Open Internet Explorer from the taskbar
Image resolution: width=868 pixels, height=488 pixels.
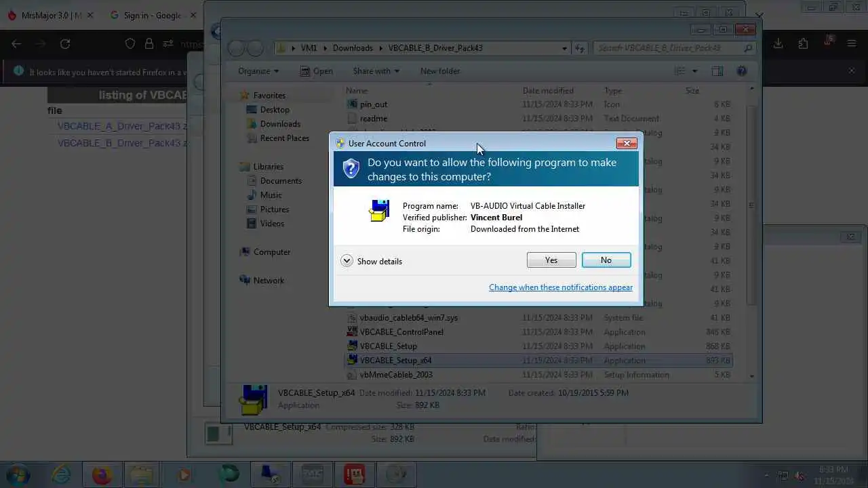pyautogui.click(x=61, y=474)
